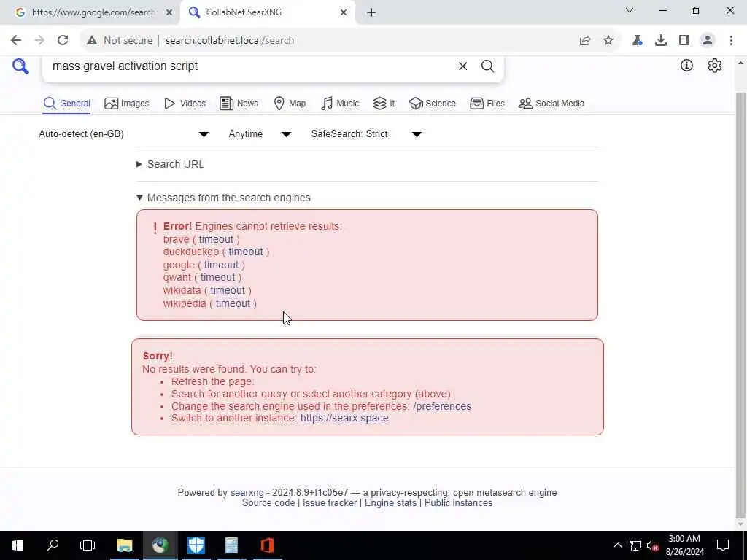Select the General category

pos(66,104)
